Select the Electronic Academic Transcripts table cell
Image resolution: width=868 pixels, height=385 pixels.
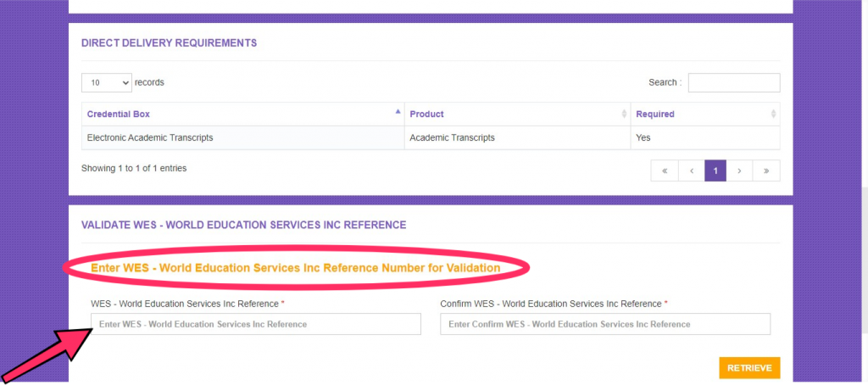(x=150, y=137)
